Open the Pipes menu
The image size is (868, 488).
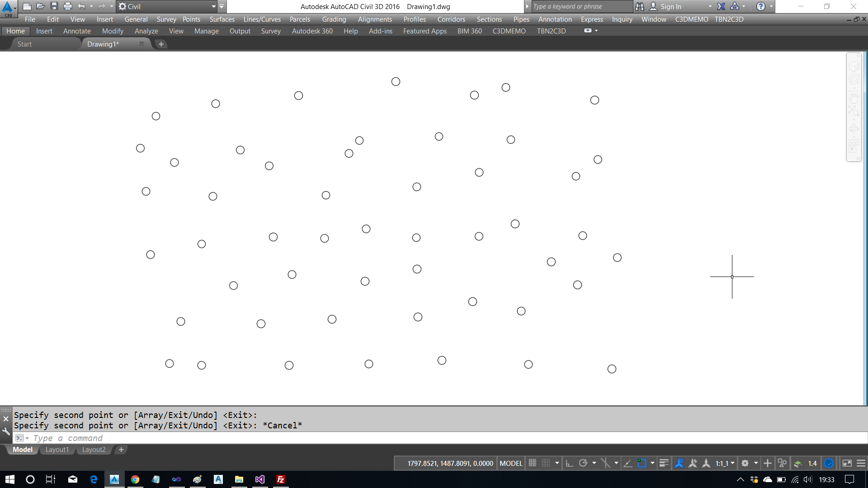pyautogui.click(x=521, y=19)
